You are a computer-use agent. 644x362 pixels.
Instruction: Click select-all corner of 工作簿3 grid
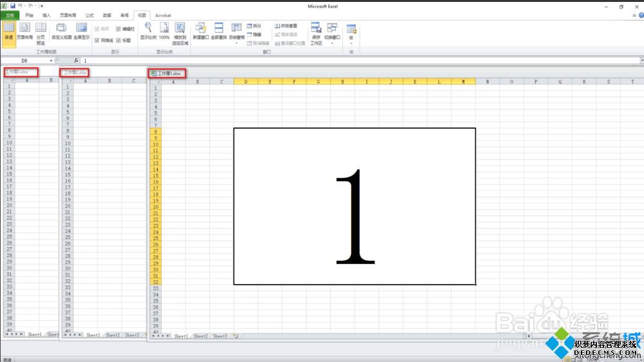pos(9,80)
